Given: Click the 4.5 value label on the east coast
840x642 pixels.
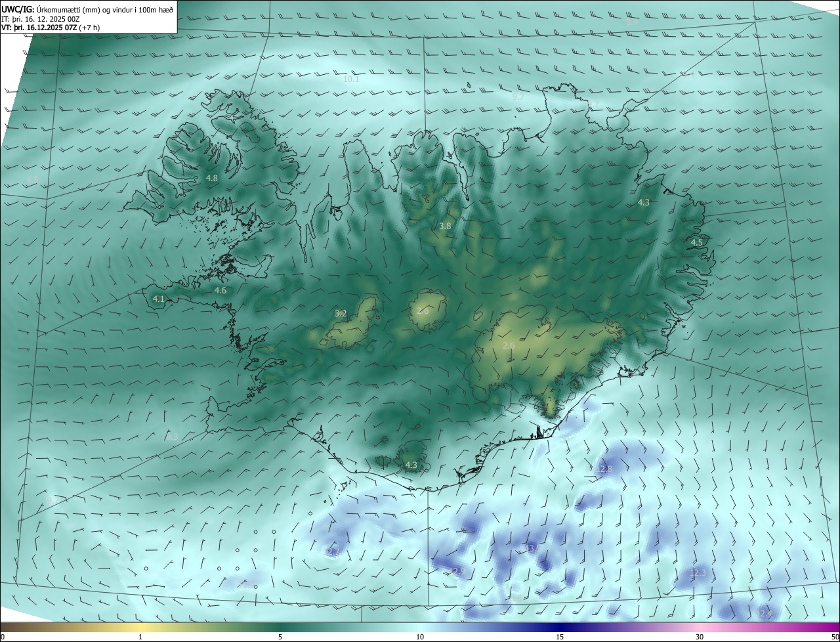Looking at the screenshot, I should coord(697,242).
